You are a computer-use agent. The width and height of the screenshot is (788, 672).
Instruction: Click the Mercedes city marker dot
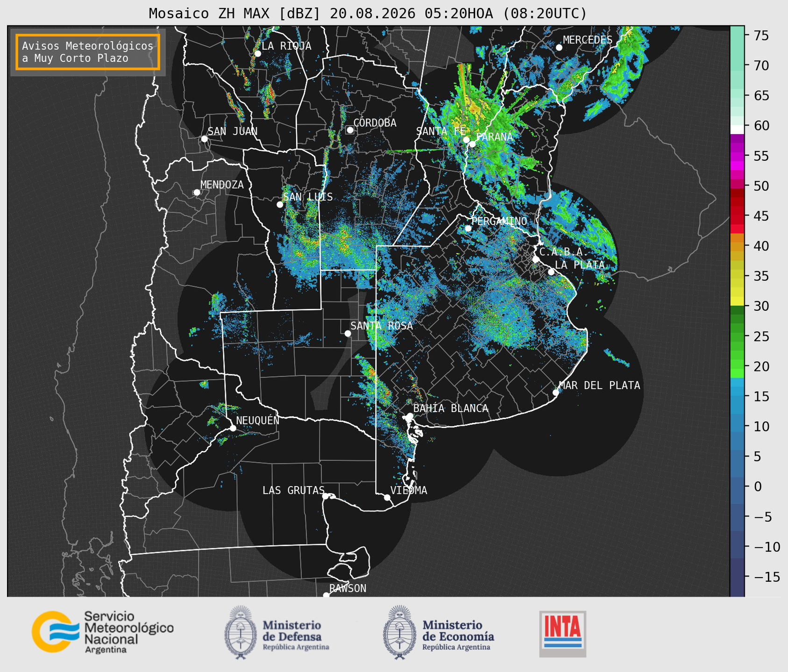click(559, 48)
